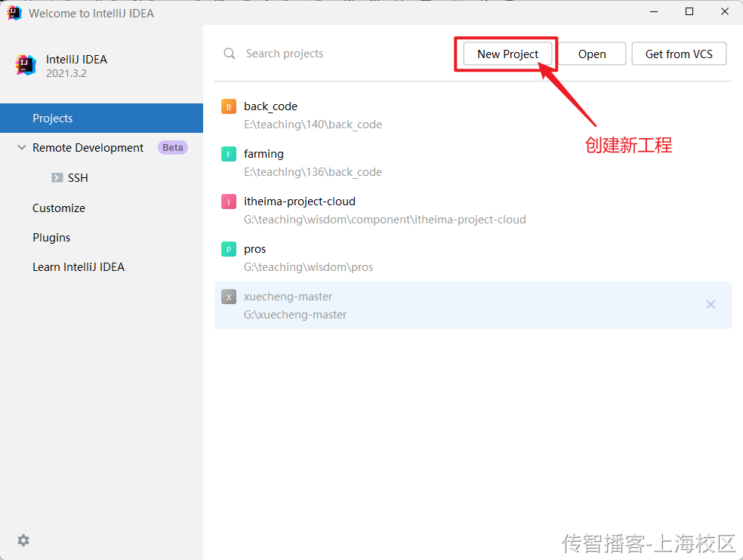
Task: Click pros project's green P icon
Action: [x=228, y=249]
